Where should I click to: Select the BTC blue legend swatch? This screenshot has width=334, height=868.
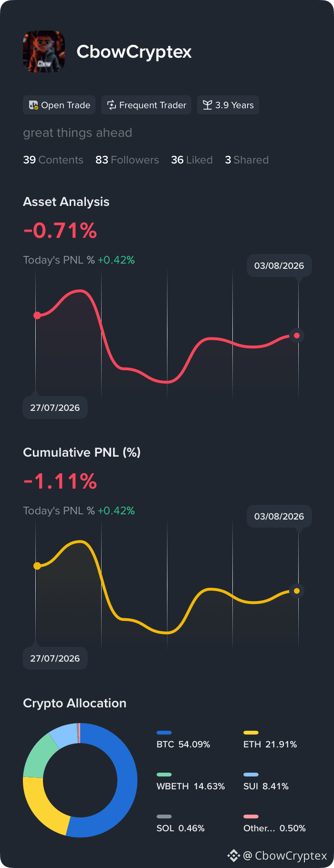(x=164, y=733)
